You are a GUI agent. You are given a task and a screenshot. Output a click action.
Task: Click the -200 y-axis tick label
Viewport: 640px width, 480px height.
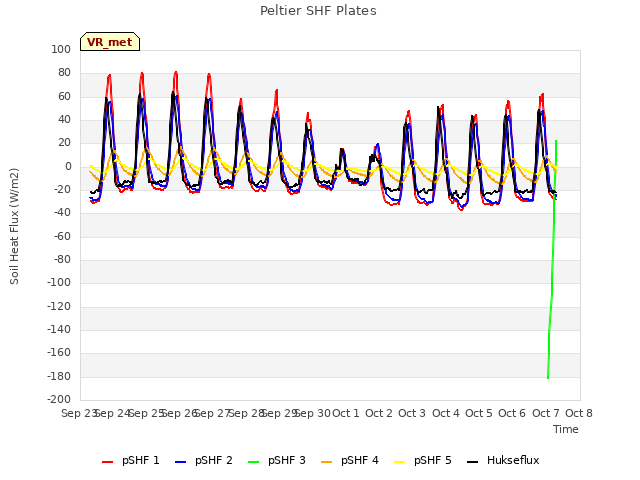pyautogui.click(x=59, y=399)
